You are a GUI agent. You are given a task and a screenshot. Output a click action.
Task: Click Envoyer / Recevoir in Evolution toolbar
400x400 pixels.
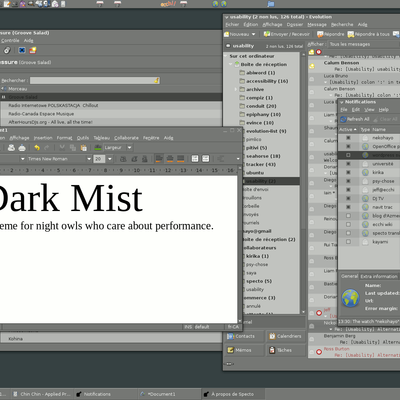[287, 34]
